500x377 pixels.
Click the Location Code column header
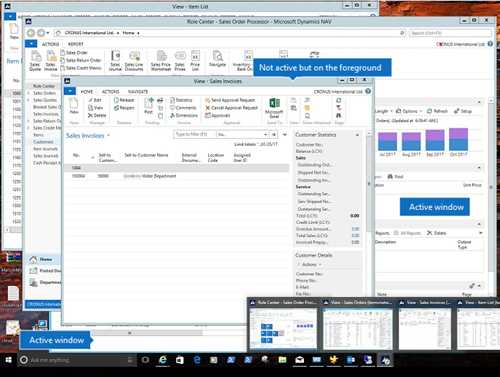click(x=216, y=157)
